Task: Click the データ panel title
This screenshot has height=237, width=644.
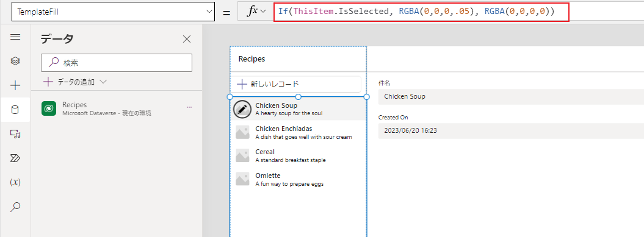Action: [x=57, y=39]
